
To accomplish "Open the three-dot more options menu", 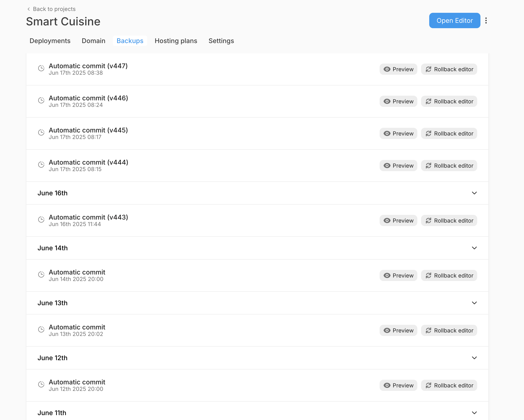I will pyautogui.click(x=486, y=21).
